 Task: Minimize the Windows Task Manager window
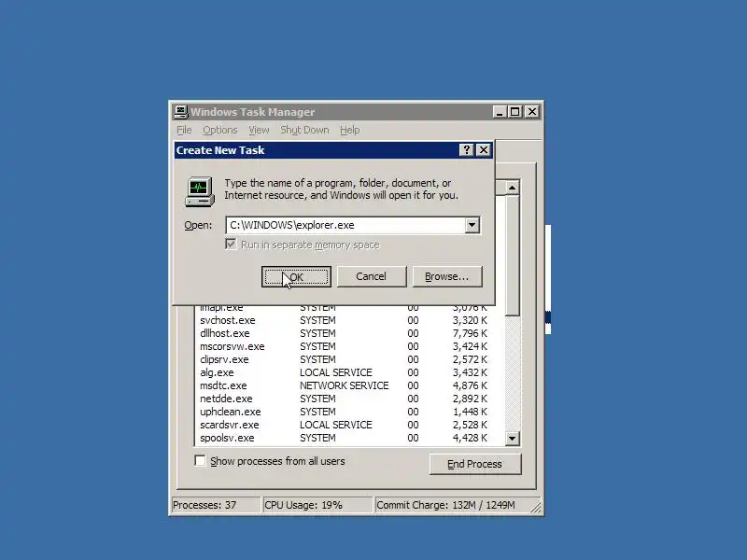click(x=500, y=112)
